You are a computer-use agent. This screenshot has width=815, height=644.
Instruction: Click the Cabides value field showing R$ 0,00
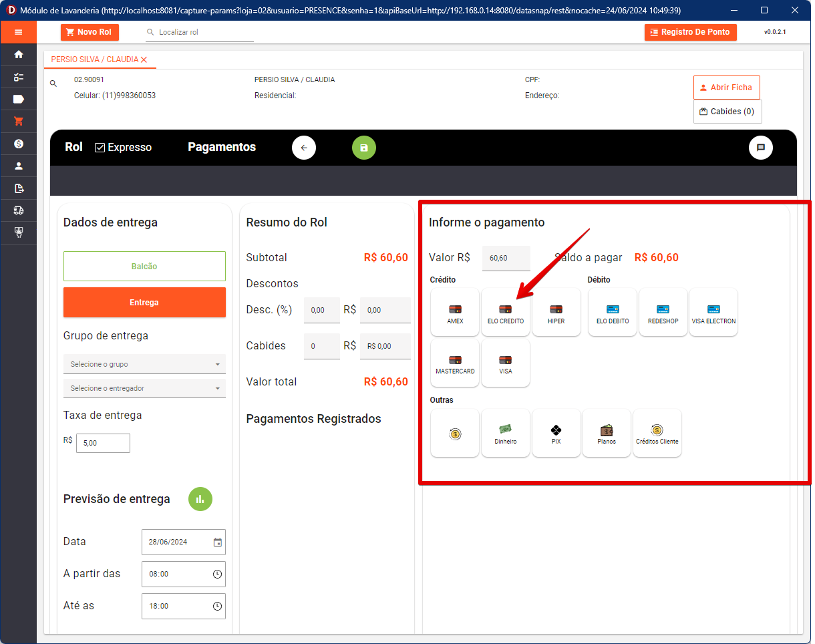[385, 346]
